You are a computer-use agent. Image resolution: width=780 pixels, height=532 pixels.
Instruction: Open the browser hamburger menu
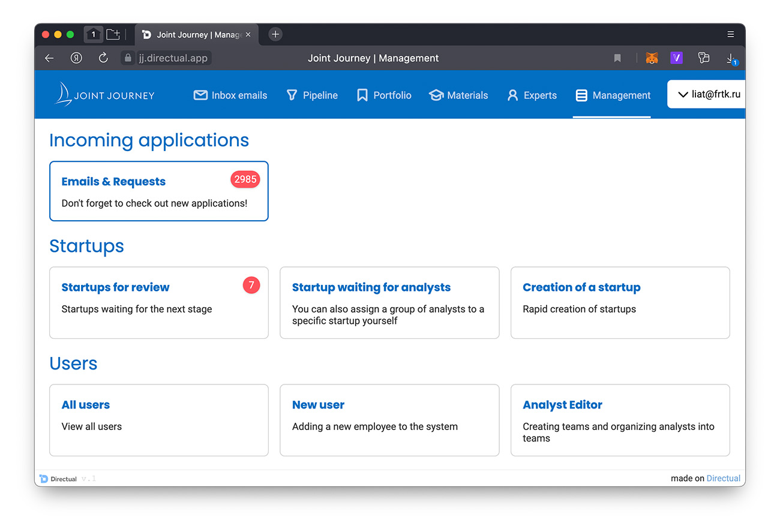tap(731, 34)
